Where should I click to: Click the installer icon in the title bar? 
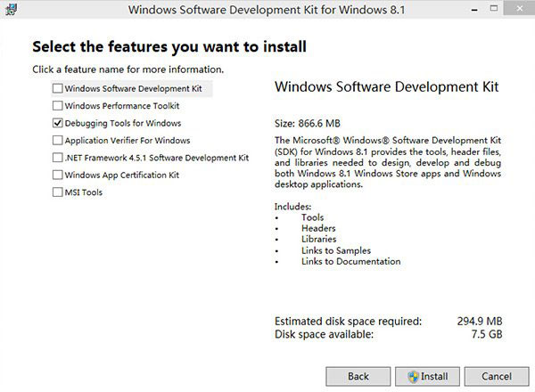click(11, 9)
